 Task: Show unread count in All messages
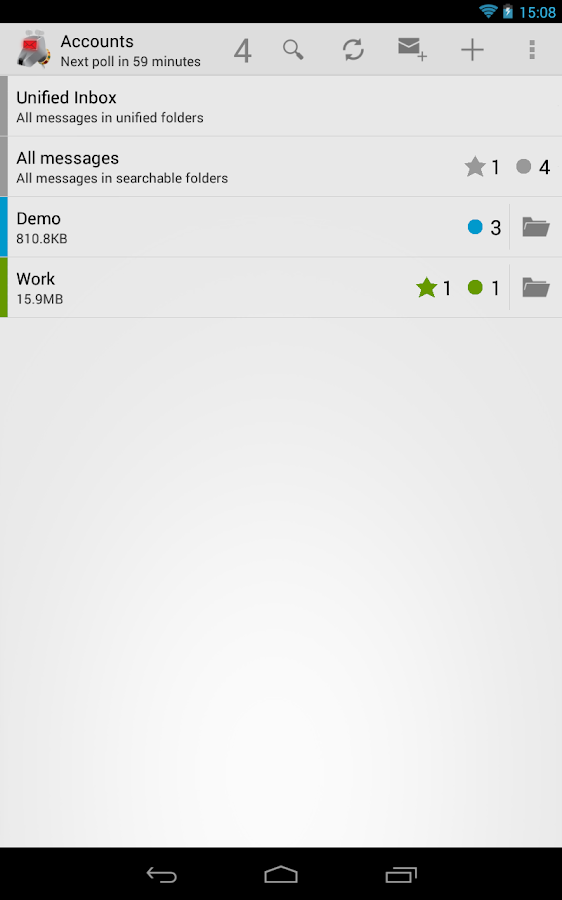coord(533,167)
